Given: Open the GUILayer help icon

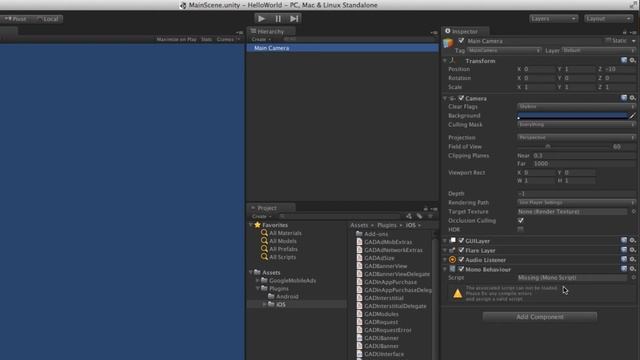Looking at the screenshot, I should [624, 241].
